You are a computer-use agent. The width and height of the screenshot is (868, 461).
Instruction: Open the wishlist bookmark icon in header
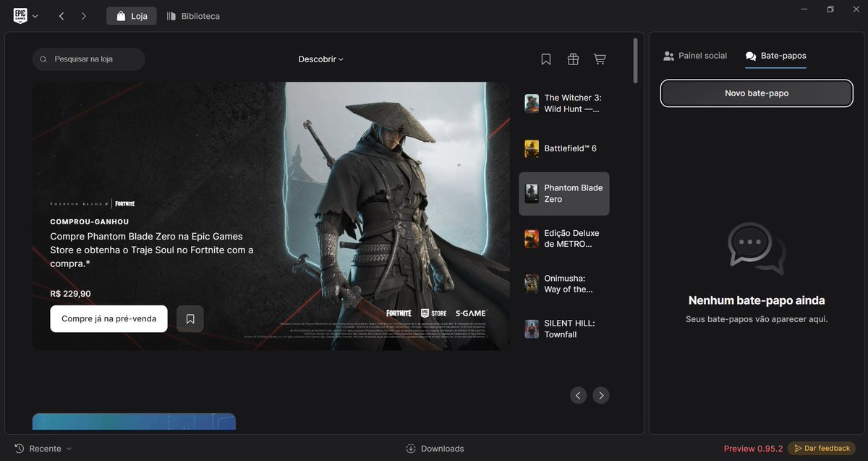click(546, 59)
